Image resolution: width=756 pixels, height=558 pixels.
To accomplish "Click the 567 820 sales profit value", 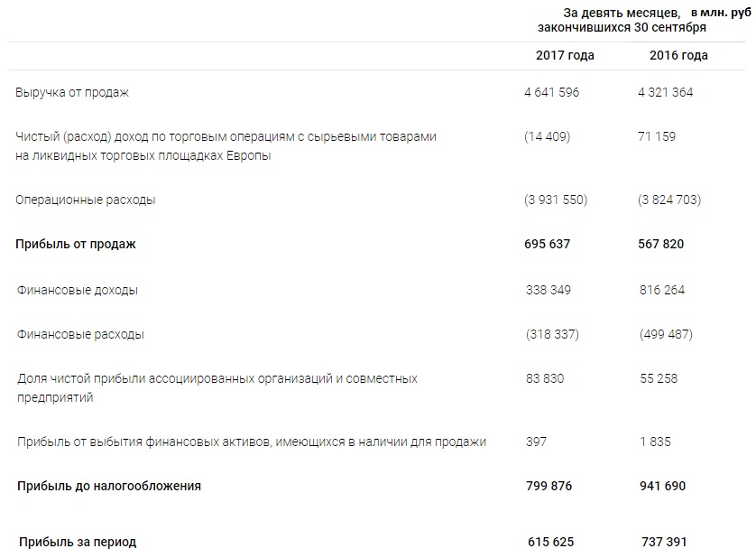I will point(661,244).
